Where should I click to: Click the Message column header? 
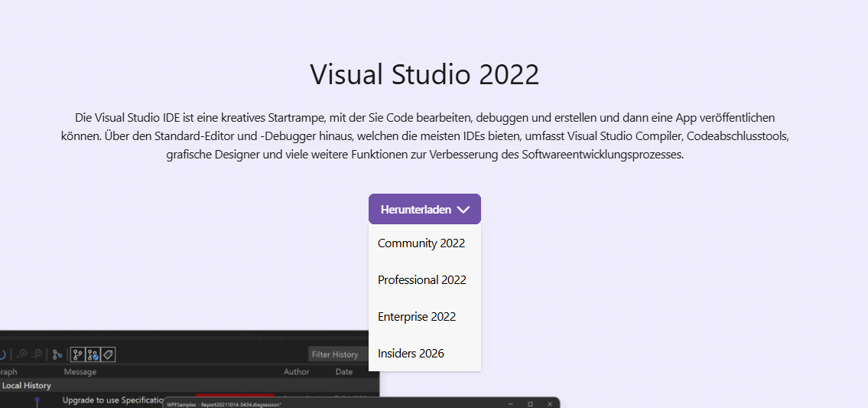click(x=80, y=372)
